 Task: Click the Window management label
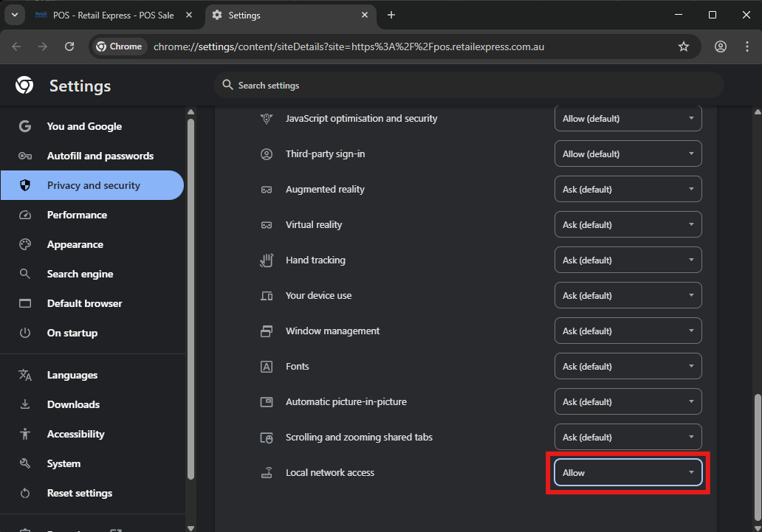pyautogui.click(x=332, y=331)
